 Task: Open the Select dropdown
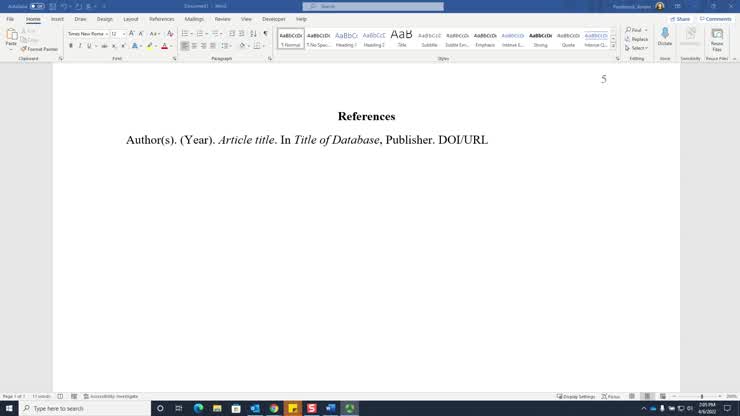[x=637, y=48]
